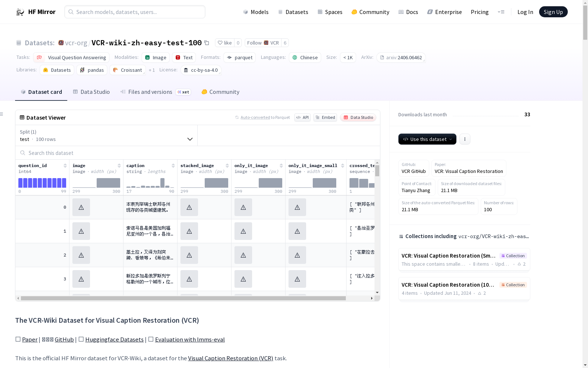This screenshot has height=368, width=588.
Task: Sort by the only_it_image column sort arrows
Action: point(281,166)
